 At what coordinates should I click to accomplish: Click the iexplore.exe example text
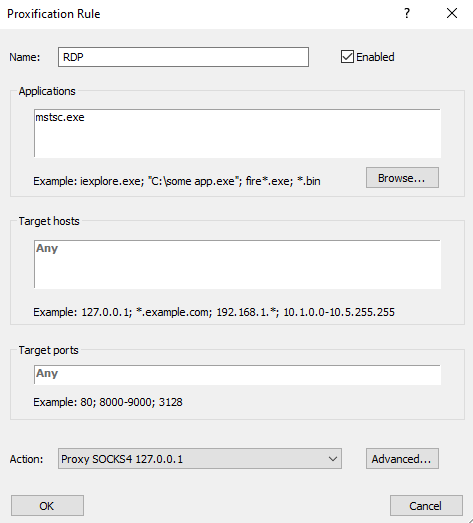coord(112,181)
